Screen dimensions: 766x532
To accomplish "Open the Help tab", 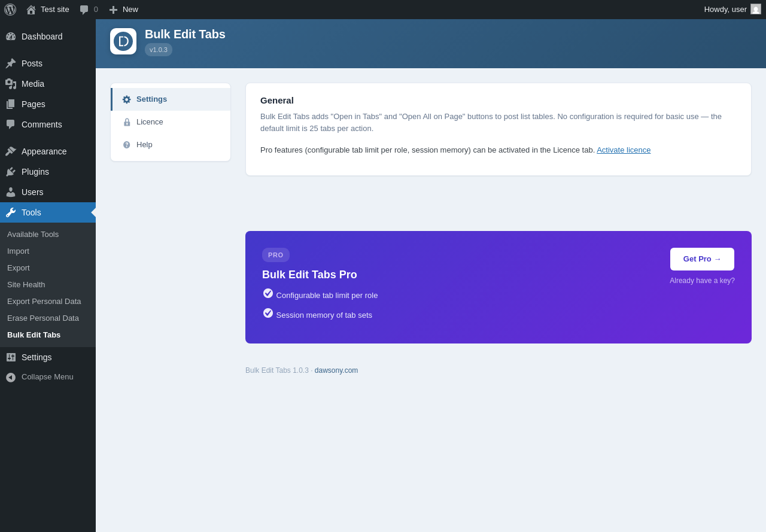I will (x=171, y=145).
